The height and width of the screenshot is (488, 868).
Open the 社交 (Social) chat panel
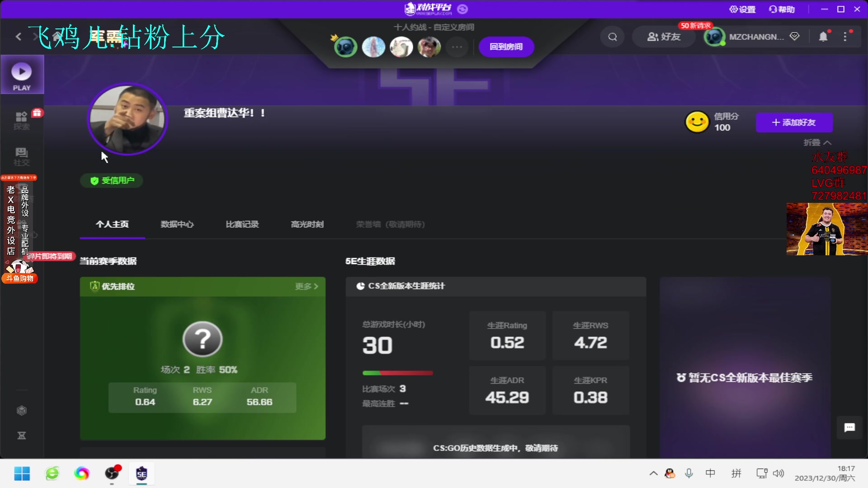coord(21,156)
